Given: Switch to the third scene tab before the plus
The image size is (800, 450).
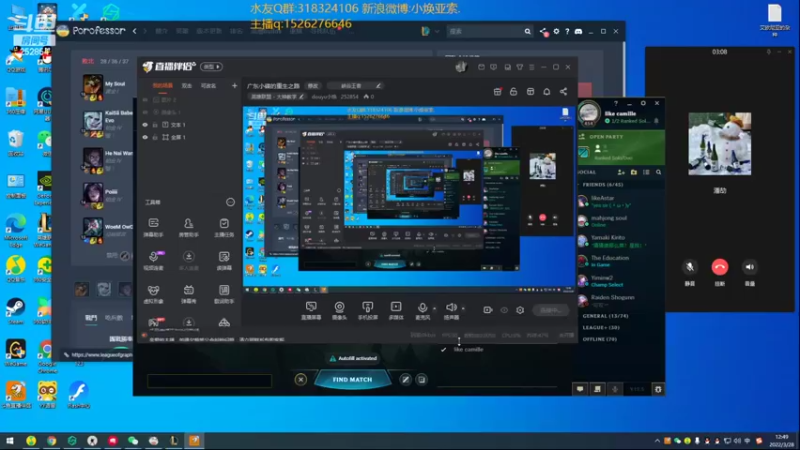Looking at the screenshot, I should pos(208,86).
